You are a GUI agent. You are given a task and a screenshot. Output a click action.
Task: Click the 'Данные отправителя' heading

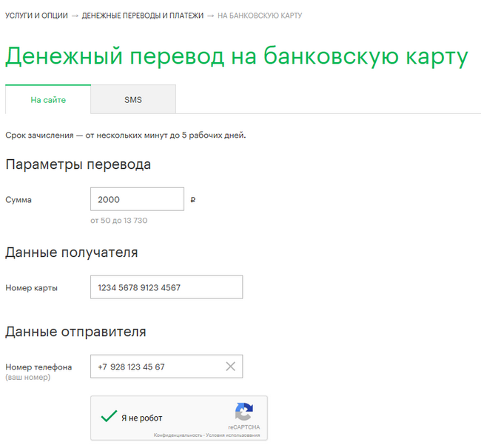click(x=75, y=332)
